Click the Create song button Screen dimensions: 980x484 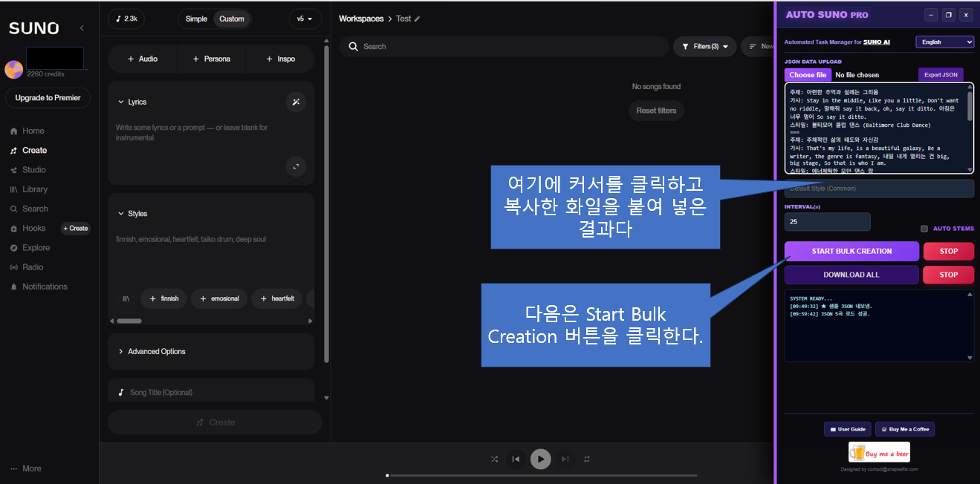[x=215, y=422]
